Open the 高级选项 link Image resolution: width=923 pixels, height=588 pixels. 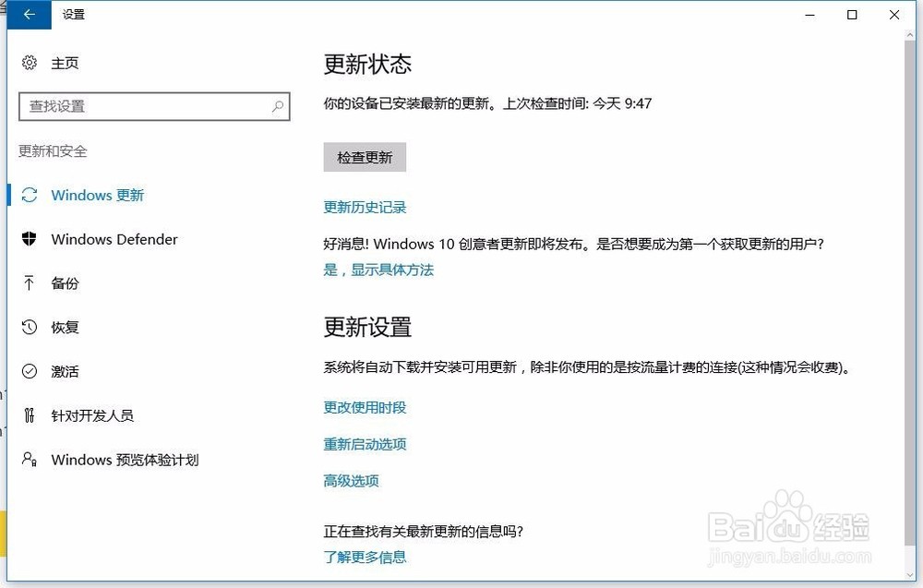coord(352,481)
